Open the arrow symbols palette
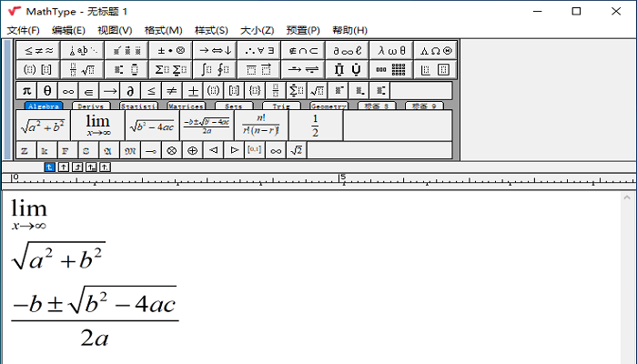 click(216, 50)
